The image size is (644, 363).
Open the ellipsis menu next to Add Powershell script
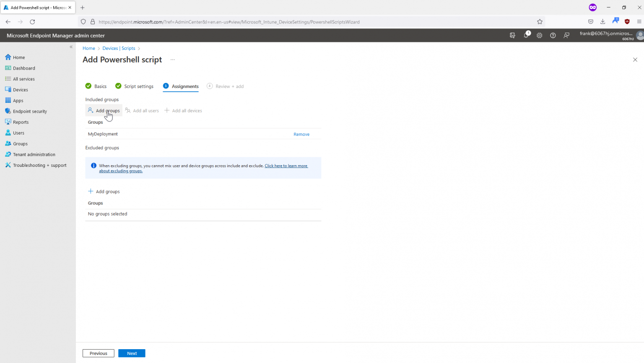172,60
